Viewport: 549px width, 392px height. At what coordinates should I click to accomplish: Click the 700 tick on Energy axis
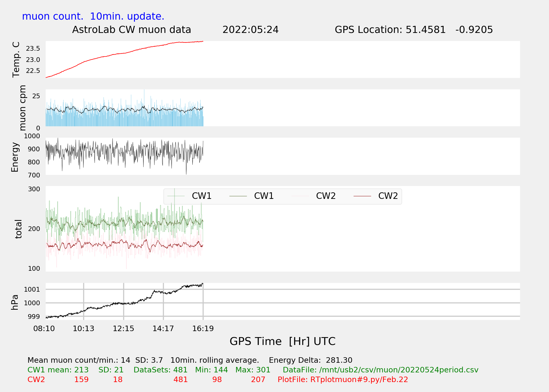tap(34, 175)
